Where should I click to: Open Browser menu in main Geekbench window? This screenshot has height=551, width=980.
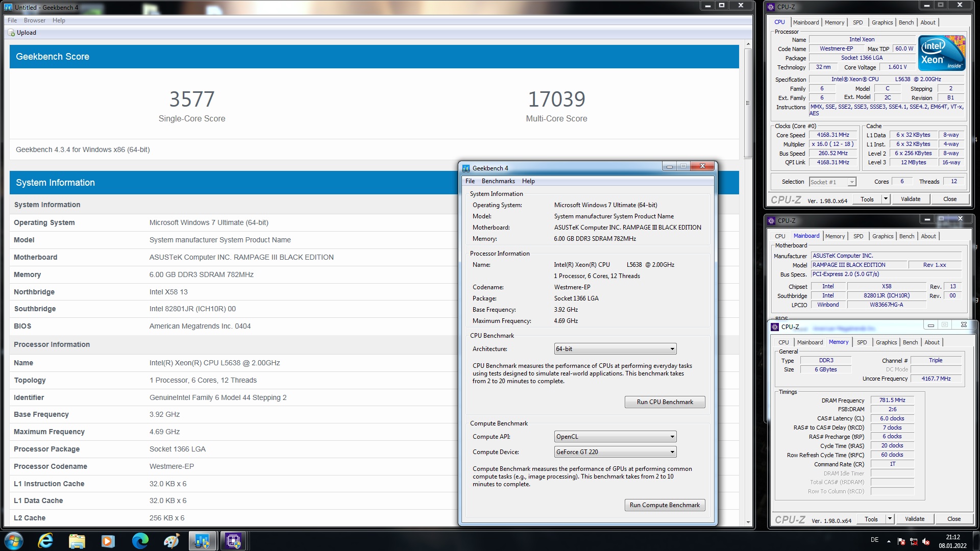pos(35,20)
